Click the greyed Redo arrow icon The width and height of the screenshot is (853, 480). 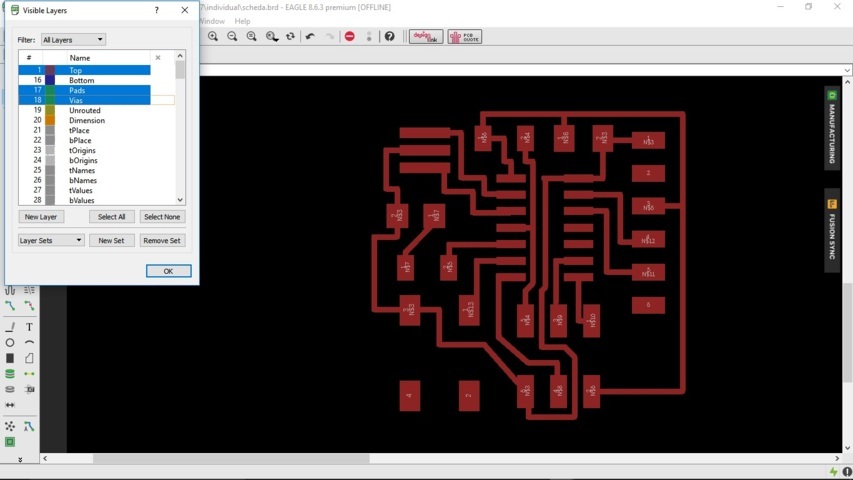(330, 36)
